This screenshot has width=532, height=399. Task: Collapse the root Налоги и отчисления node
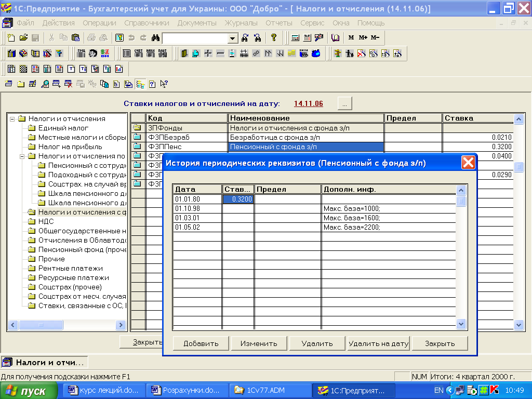[12, 118]
